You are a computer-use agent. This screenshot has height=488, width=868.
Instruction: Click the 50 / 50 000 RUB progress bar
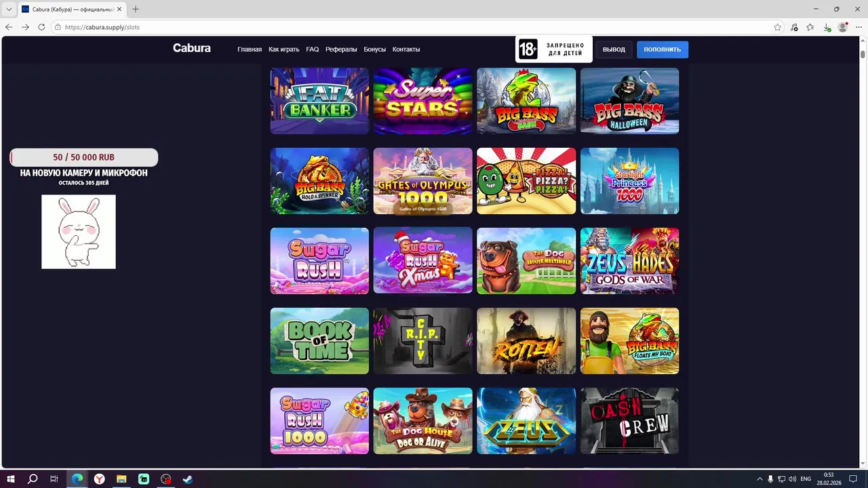84,157
